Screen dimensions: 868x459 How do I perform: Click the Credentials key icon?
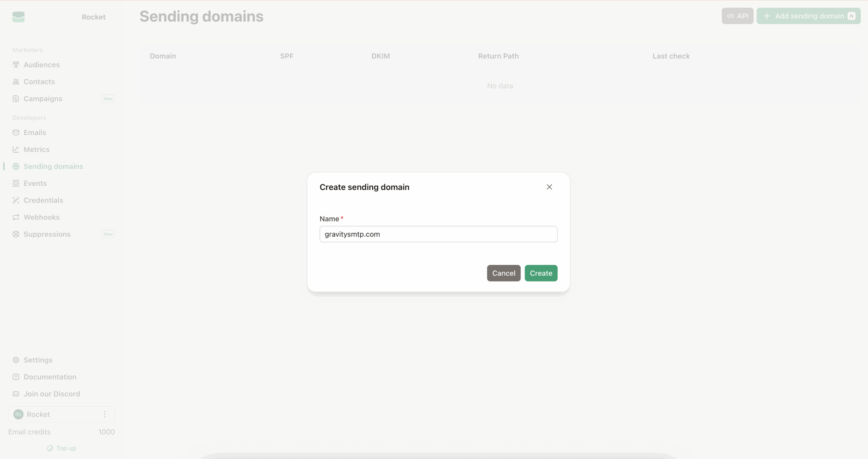tap(16, 200)
